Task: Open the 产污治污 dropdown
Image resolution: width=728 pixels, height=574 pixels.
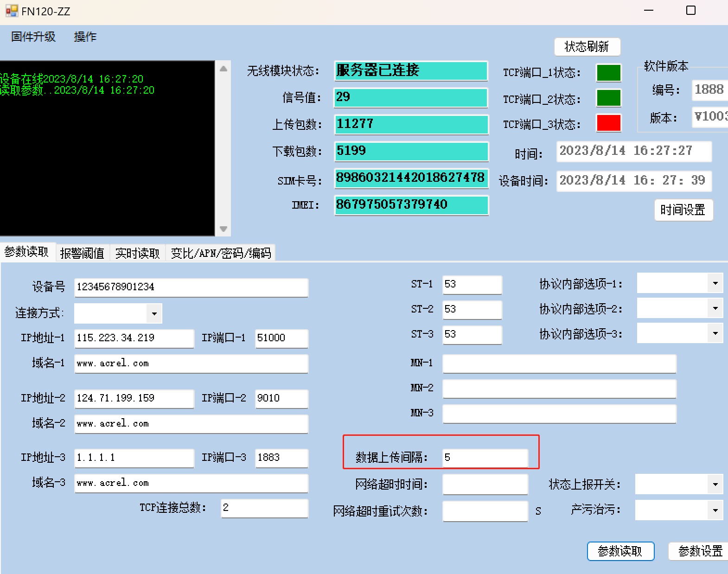Action: click(x=715, y=510)
